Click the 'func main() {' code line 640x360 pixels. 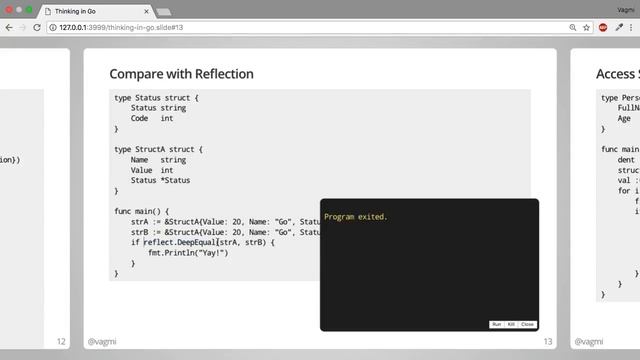[x=141, y=211]
